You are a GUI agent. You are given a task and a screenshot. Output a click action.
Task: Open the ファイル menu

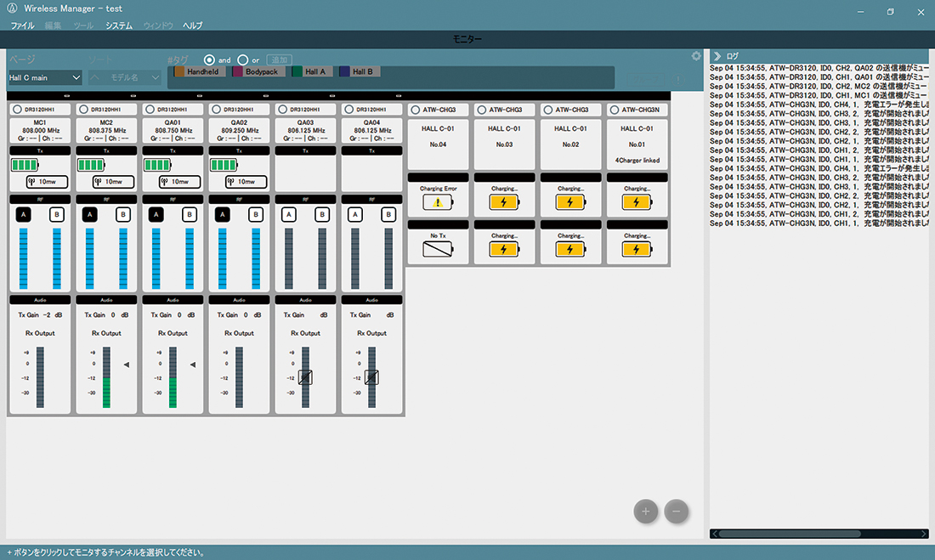click(x=23, y=25)
